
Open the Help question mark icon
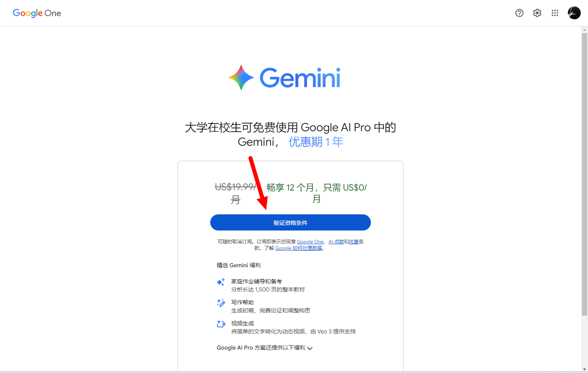click(x=519, y=13)
